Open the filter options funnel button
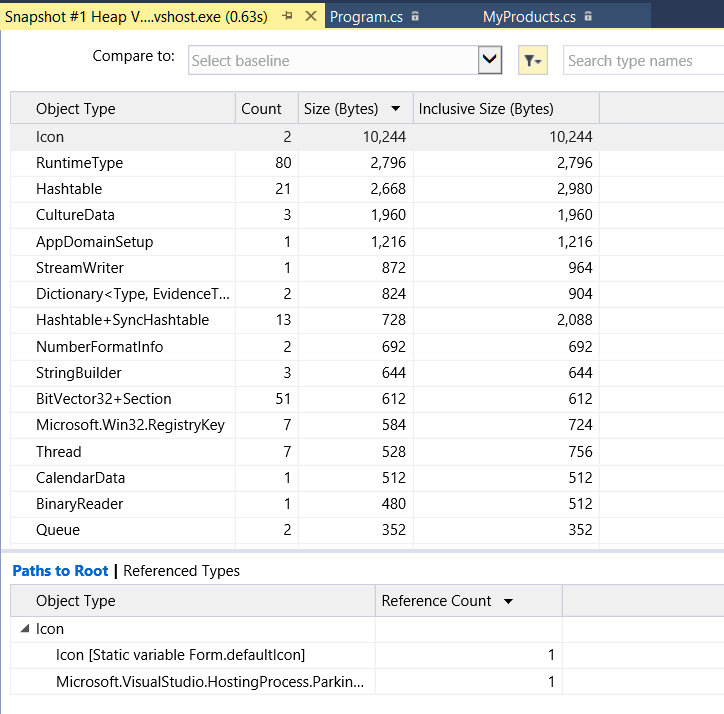The width and height of the screenshot is (724, 714). (533, 61)
